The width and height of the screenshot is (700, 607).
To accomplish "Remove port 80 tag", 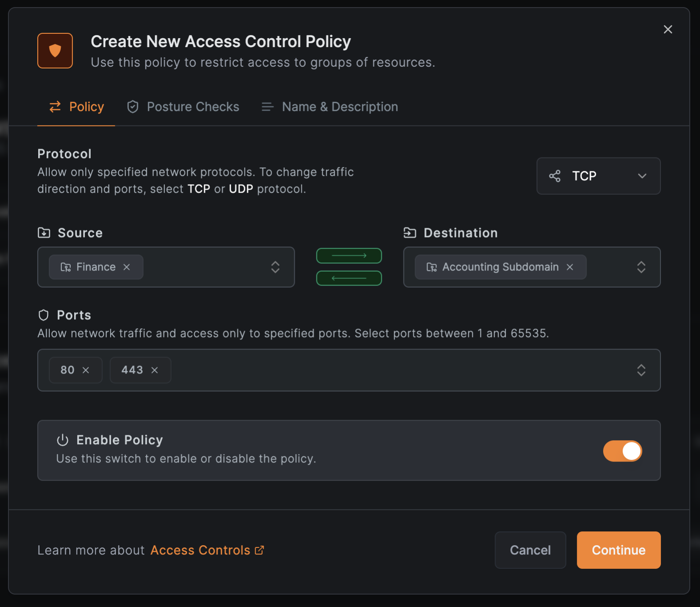I will click(86, 370).
